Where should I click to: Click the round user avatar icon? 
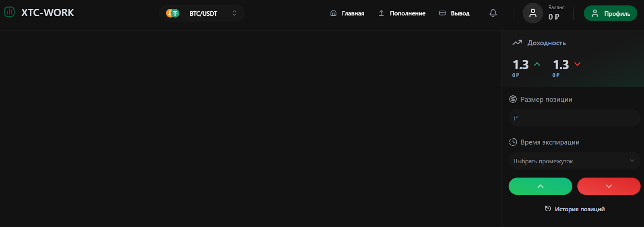tap(533, 13)
